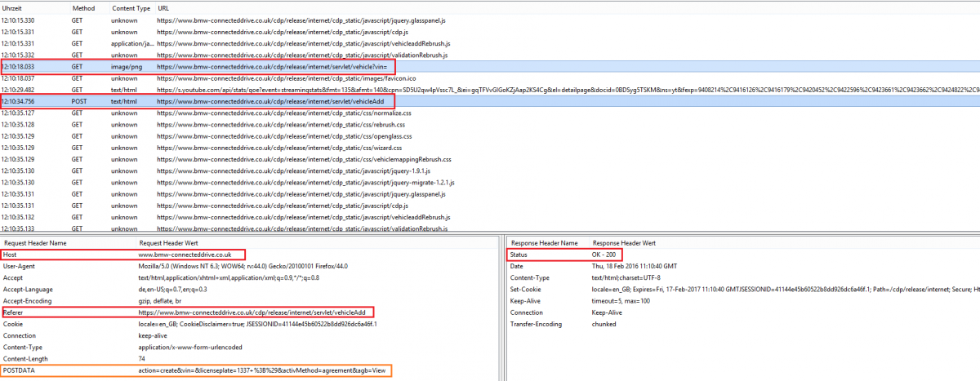Click the request keep-alive Connection value
Screen dimensions: 980x381
(x=154, y=335)
